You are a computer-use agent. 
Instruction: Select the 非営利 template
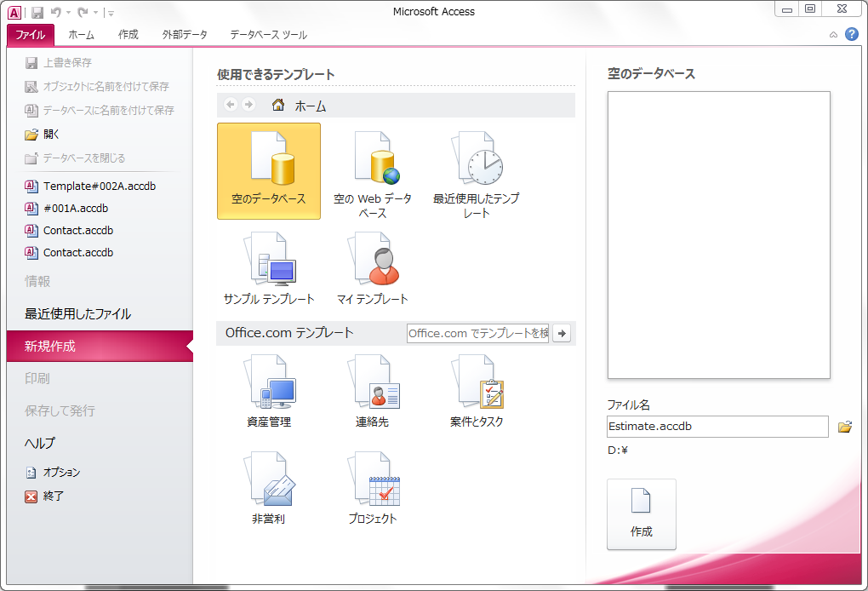tap(268, 488)
